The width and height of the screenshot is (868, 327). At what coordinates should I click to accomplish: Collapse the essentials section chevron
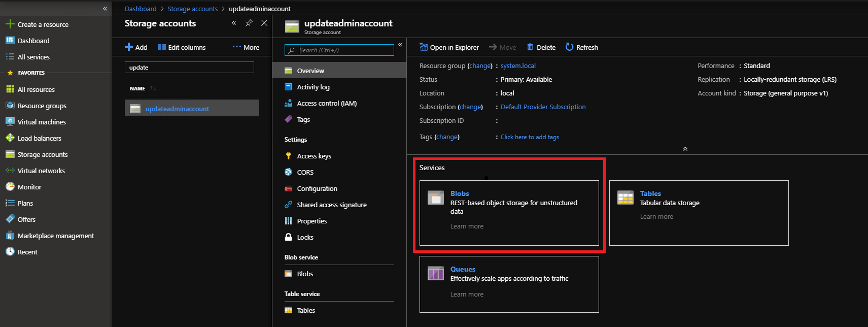[685, 149]
